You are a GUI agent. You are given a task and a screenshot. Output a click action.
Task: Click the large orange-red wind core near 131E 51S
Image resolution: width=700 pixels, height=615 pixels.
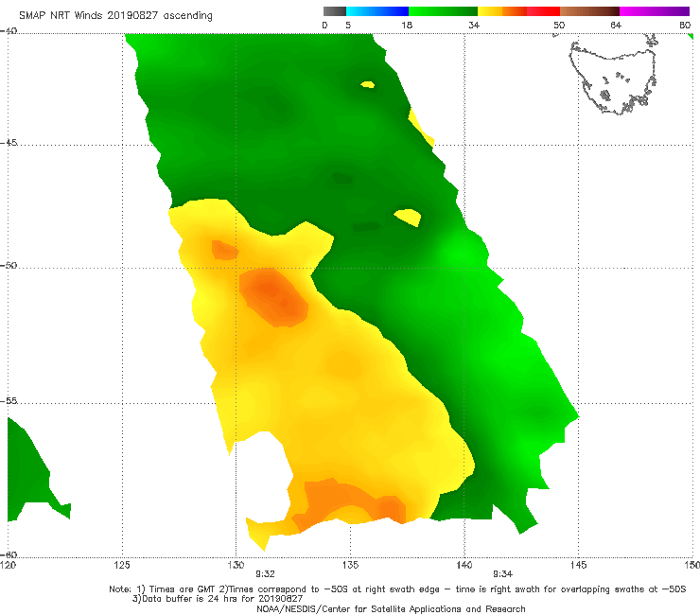(273, 297)
